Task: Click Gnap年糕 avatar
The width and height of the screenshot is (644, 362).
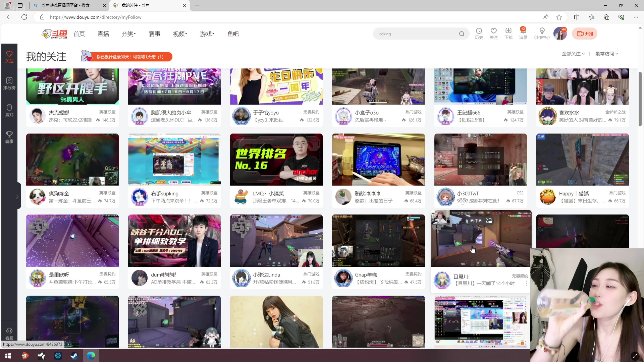Action: [x=343, y=278]
